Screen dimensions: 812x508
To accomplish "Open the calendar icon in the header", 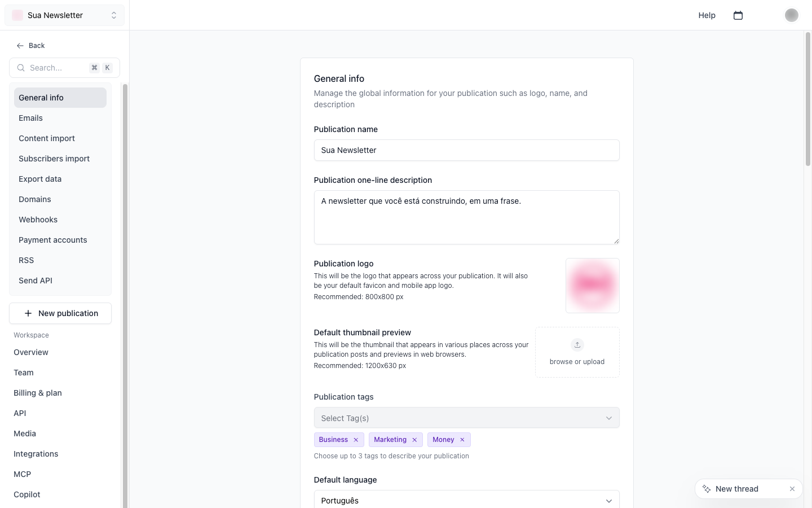I will coord(738,15).
